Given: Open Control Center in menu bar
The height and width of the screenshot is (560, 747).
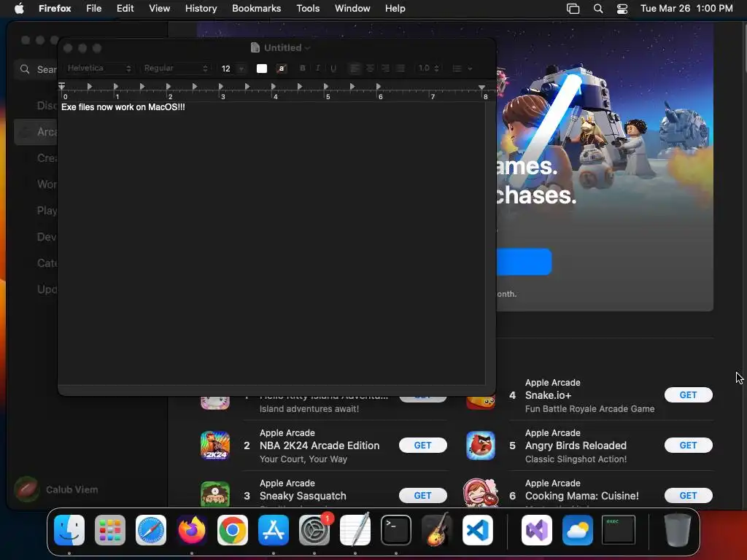Looking at the screenshot, I should coord(622,9).
